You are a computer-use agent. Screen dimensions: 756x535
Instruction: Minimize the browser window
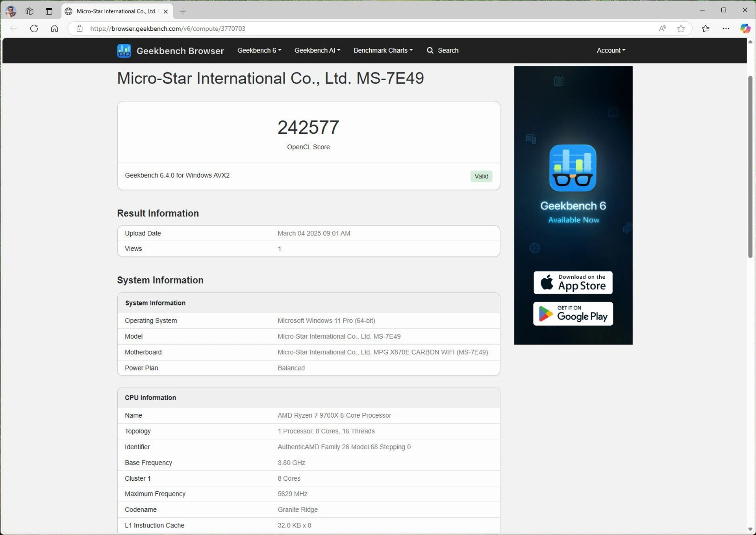[702, 10]
